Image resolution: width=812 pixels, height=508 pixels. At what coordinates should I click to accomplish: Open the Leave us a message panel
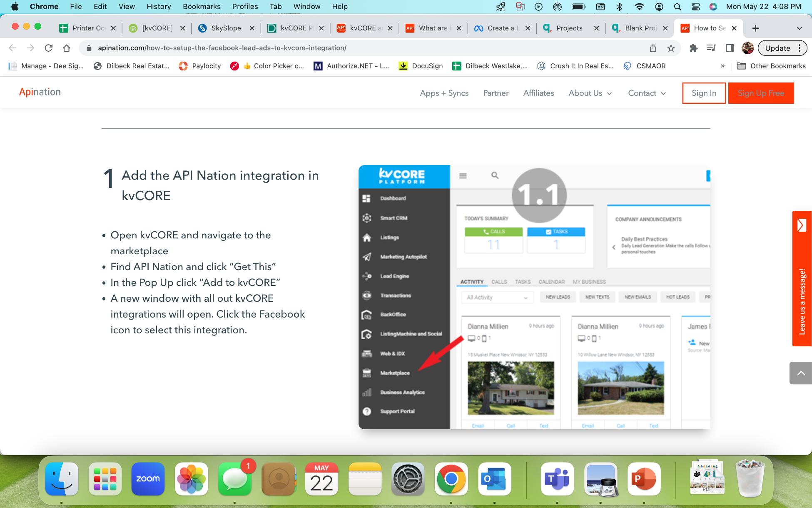click(802, 278)
